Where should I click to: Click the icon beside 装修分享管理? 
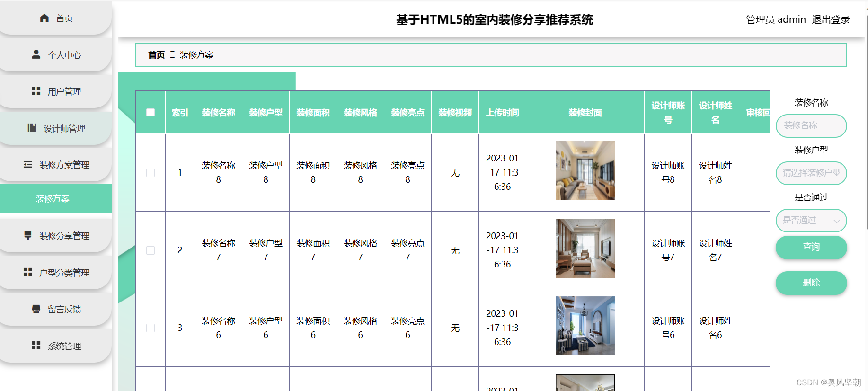pos(28,235)
